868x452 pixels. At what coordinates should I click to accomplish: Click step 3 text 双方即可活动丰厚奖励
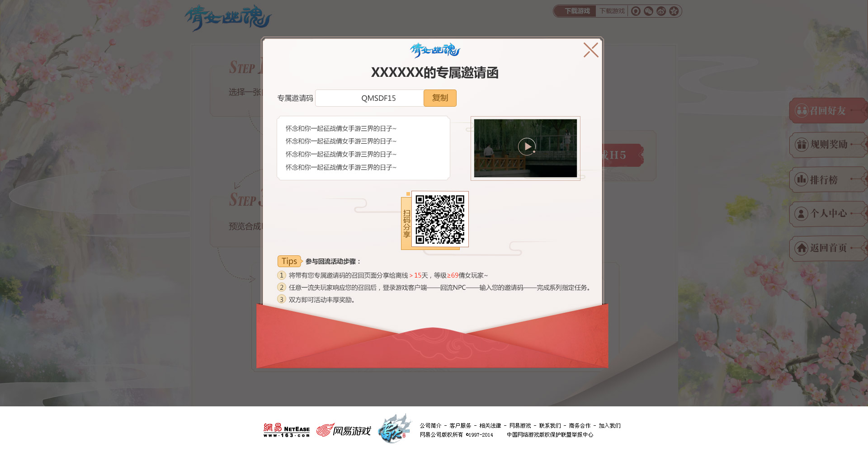(322, 300)
